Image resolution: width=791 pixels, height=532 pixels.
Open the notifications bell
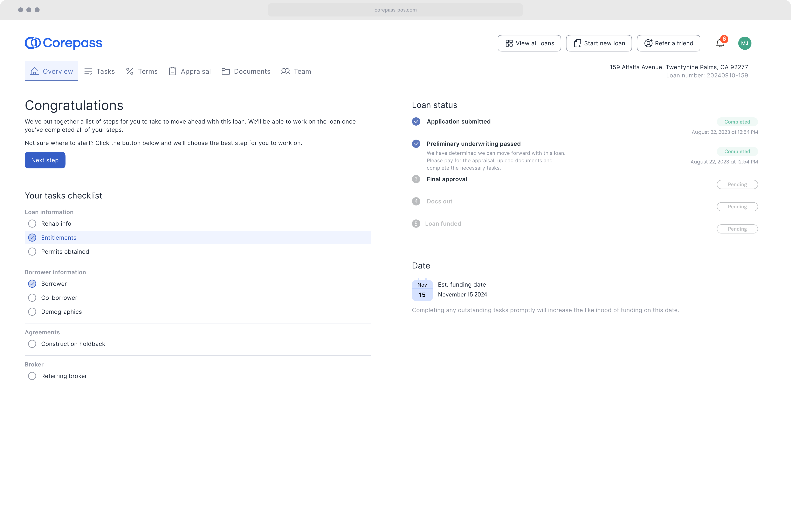720,43
